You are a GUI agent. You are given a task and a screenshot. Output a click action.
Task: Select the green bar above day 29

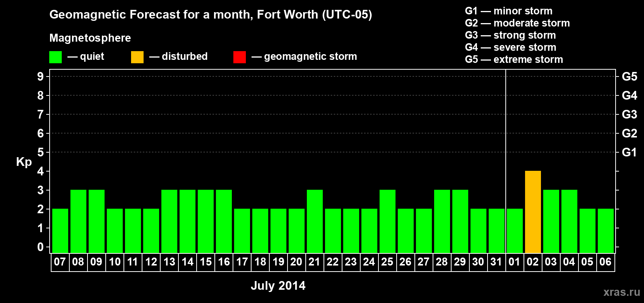(x=460, y=221)
